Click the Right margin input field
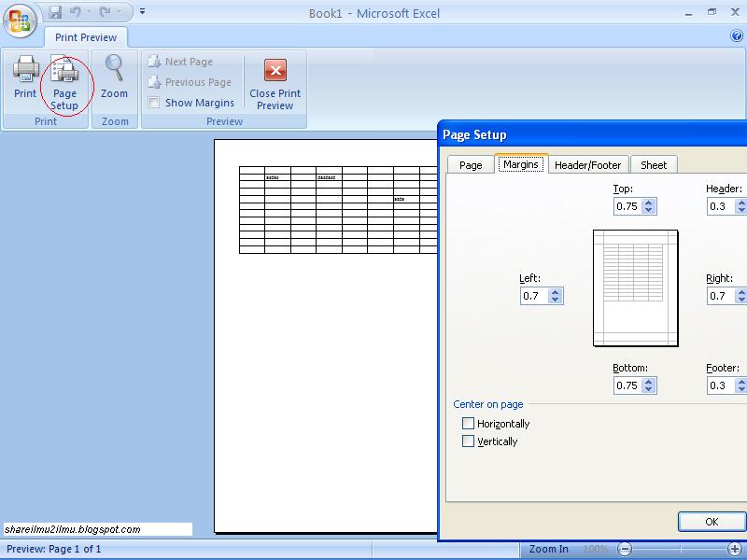The width and height of the screenshot is (747, 560). [720, 296]
